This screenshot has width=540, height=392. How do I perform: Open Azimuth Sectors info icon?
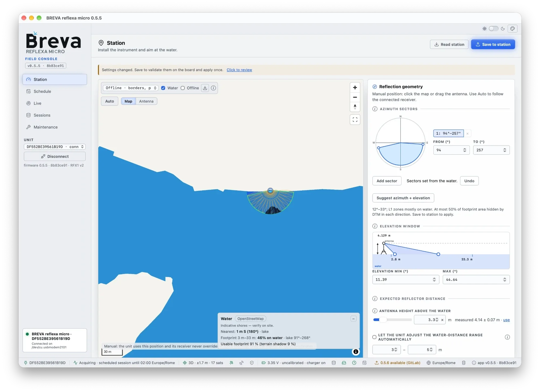[x=375, y=109]
